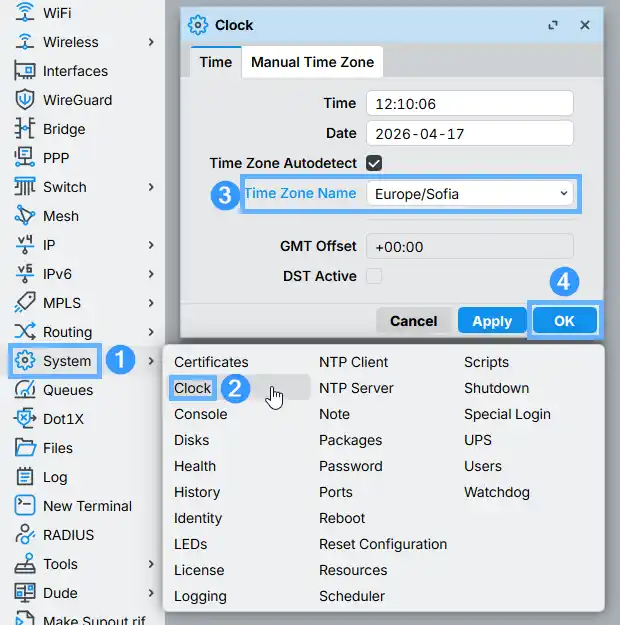
Task: Select Shutdown in System submenu
Action: [496, 388]
